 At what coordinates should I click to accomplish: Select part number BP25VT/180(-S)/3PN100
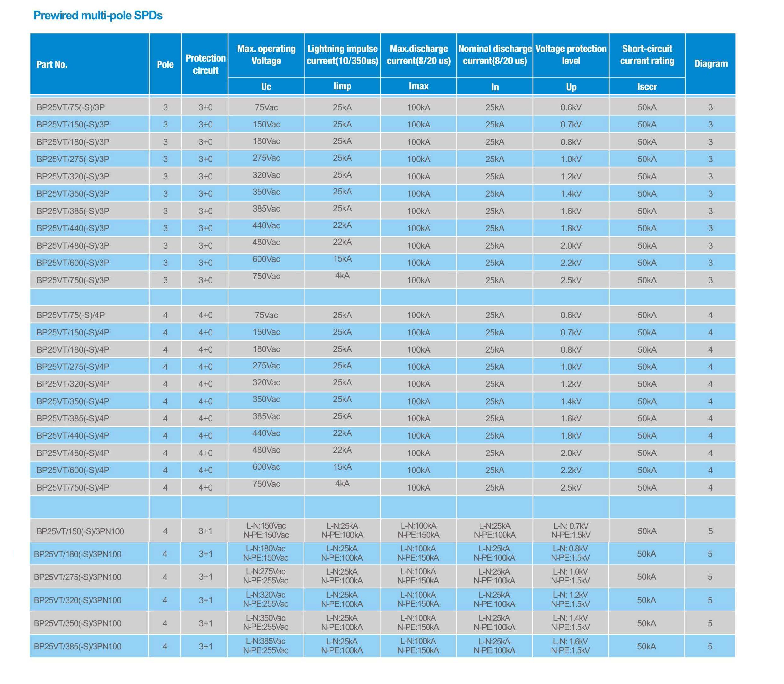[77, 554]
